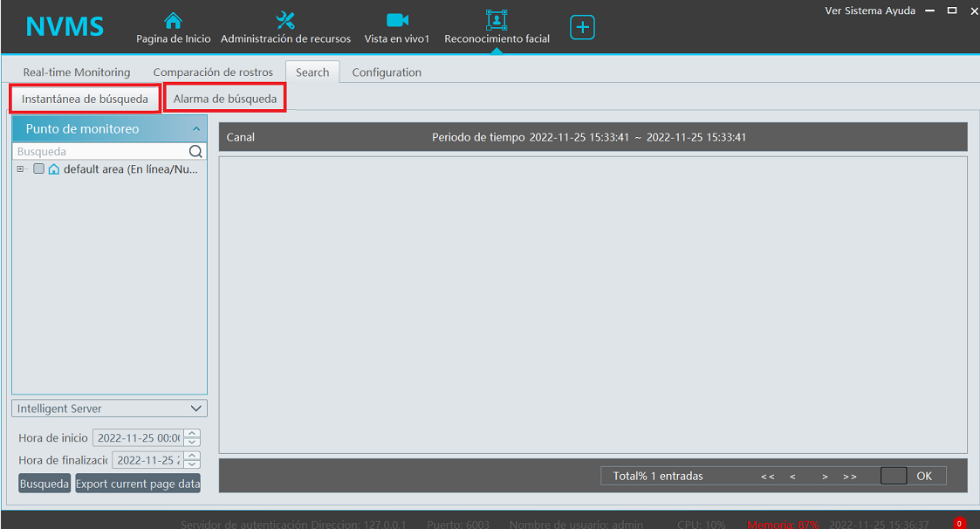Click the Busqueda search button
This screenshot has height=529, width=980.
point(45,484)
